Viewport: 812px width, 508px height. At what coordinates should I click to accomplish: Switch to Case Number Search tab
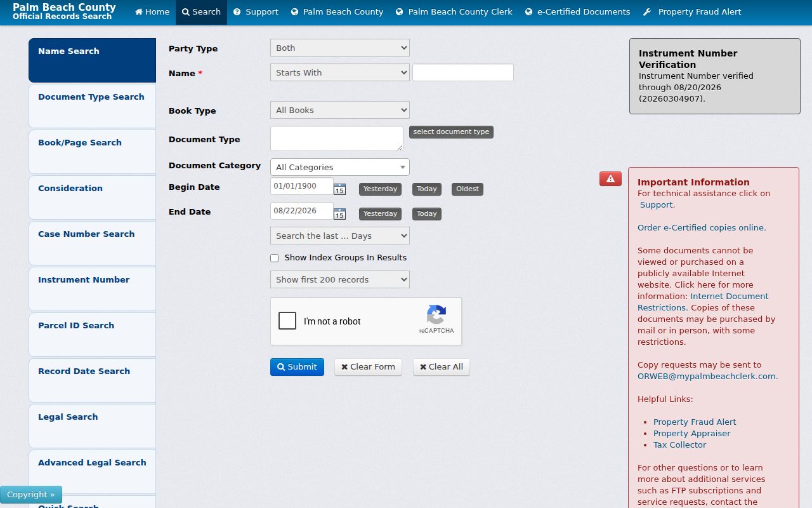(x=92, y=243)
